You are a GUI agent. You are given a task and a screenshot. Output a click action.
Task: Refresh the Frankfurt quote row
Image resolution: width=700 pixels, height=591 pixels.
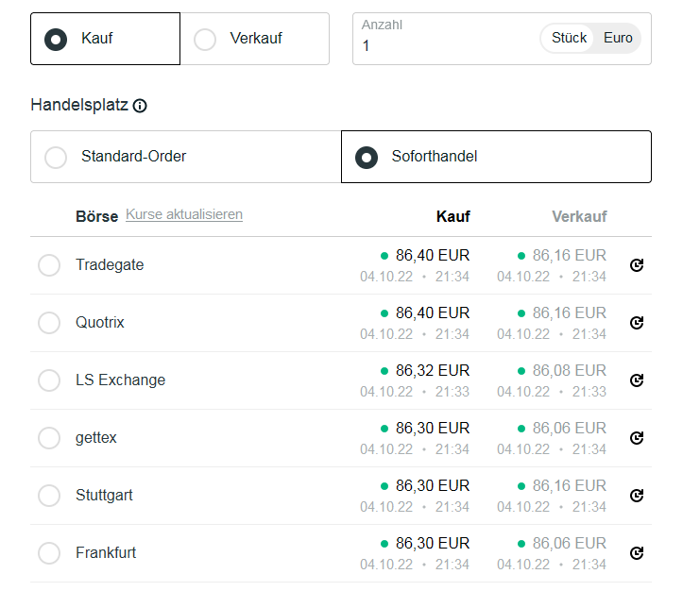tap(637, 553)
